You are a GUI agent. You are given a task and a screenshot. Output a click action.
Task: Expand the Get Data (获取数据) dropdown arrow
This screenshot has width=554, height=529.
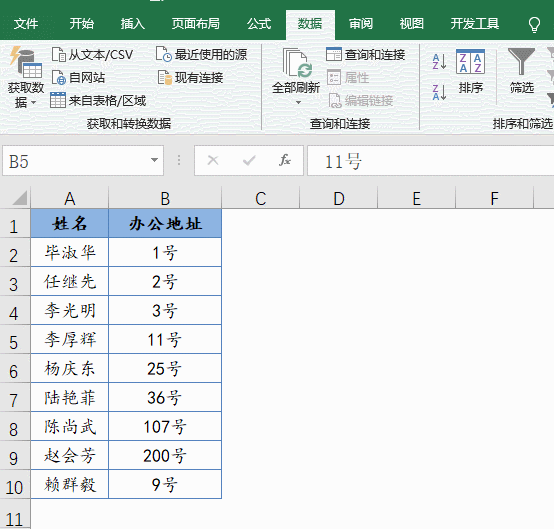point(34,103)
